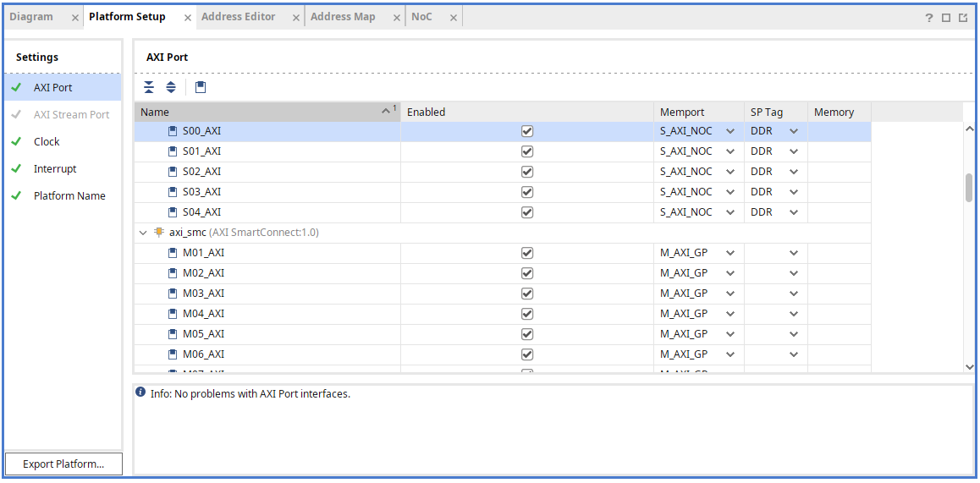Click the port icon next to M05_AXI
Image resolution: width=980 pixels, height=483 pixels.
click(173, 334)
